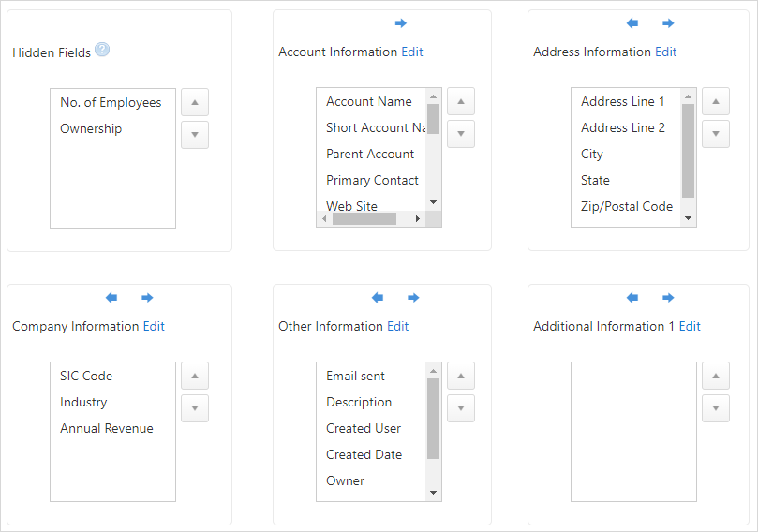Move Other Information field up
Screen dimensions: 758x532
[461, 376]
